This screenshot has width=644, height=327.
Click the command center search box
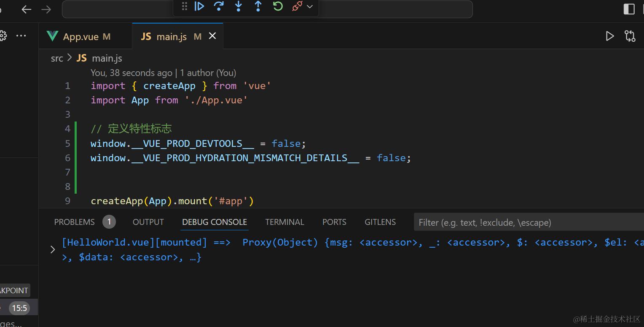[267, 9]
